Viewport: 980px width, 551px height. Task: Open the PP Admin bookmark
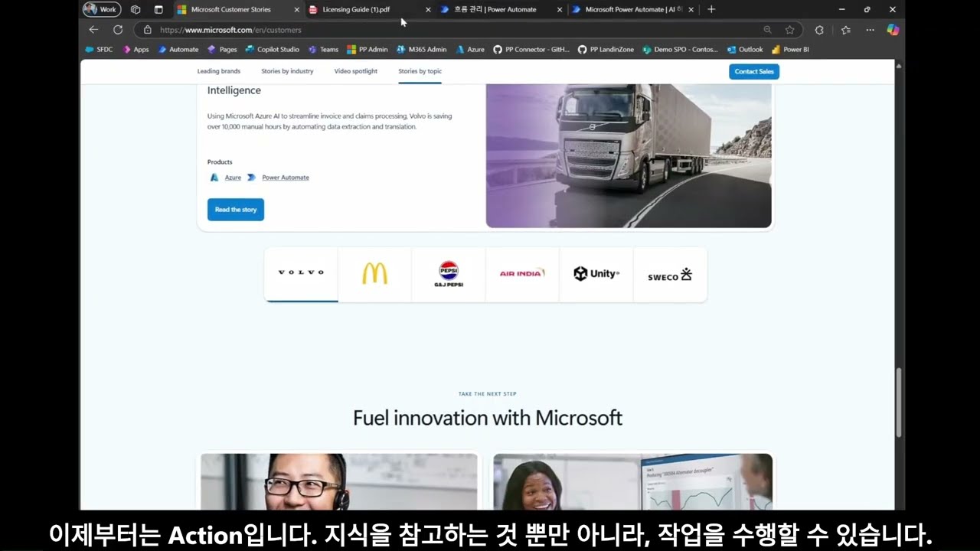click(367, 50)
